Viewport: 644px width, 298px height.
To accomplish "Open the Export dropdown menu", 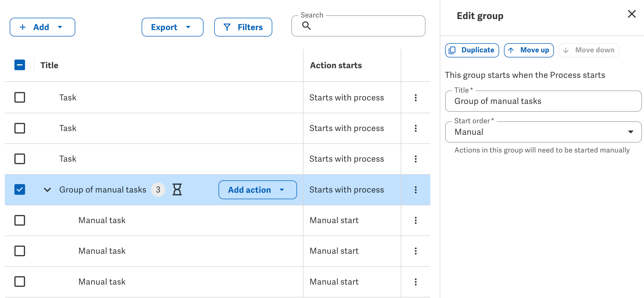I will point(172,27).
